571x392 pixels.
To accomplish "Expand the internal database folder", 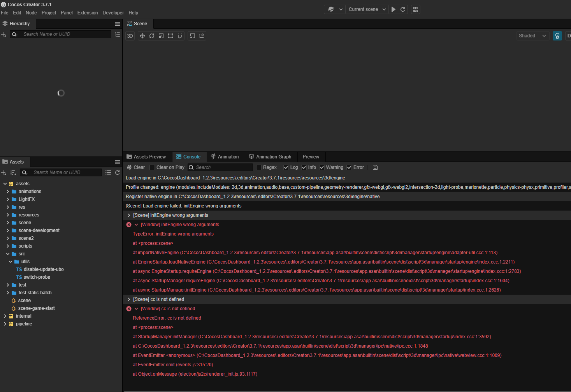I will (x=5, y=316).
